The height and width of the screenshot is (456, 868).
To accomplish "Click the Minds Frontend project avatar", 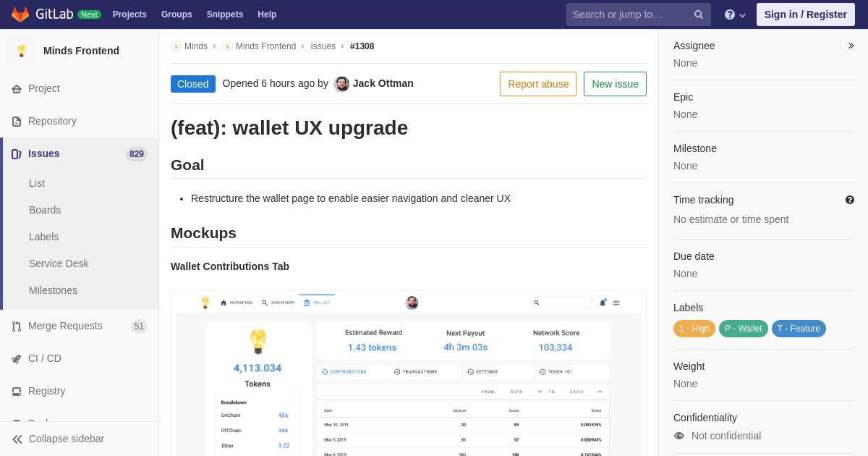I will click(x=22, y=51).
